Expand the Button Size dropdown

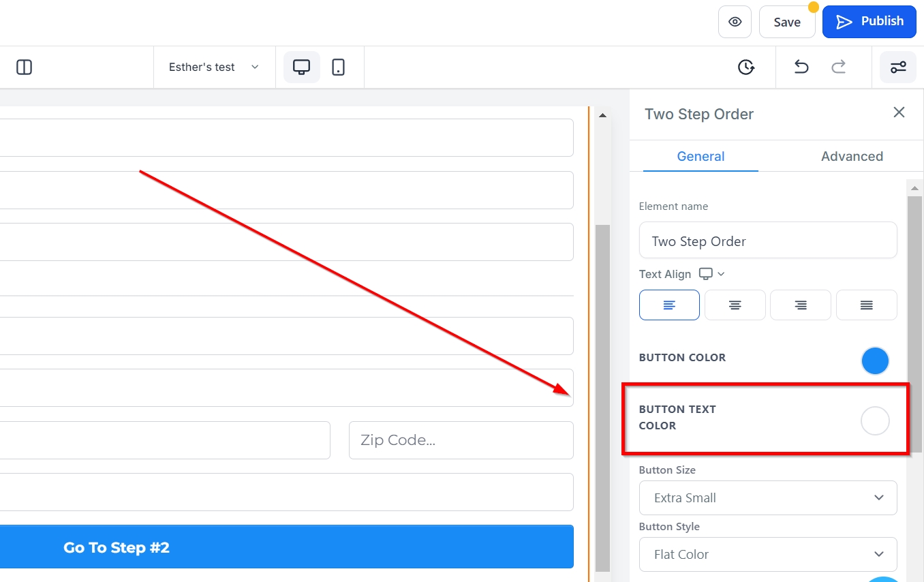[x=768, y=498]
